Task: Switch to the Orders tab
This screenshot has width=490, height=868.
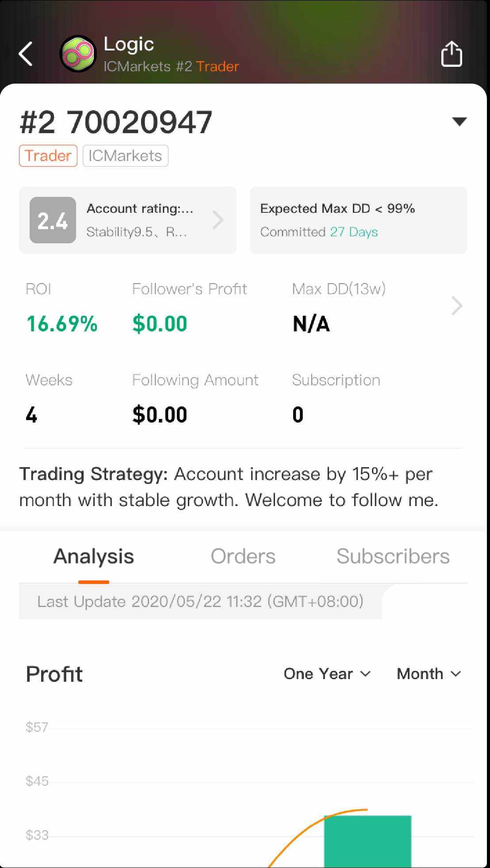Action: pyautogui.click(x=243, y=556)
